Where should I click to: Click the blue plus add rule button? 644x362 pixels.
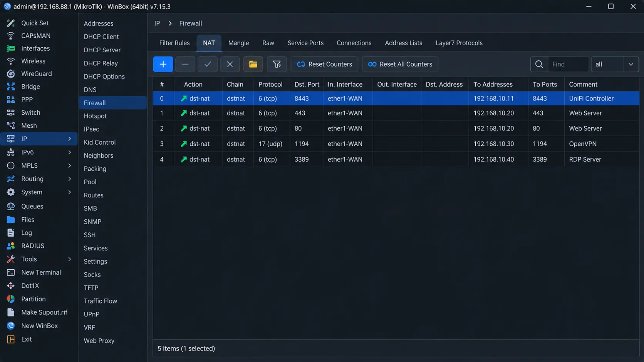163,64
